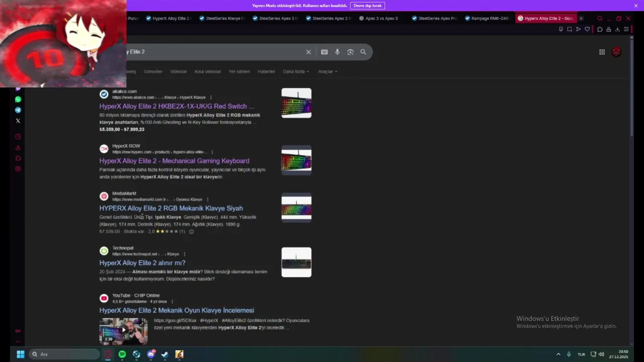The image size is (644, 362).
Task: Open browser settings gear in sidebar
Action: pos(18,169)
